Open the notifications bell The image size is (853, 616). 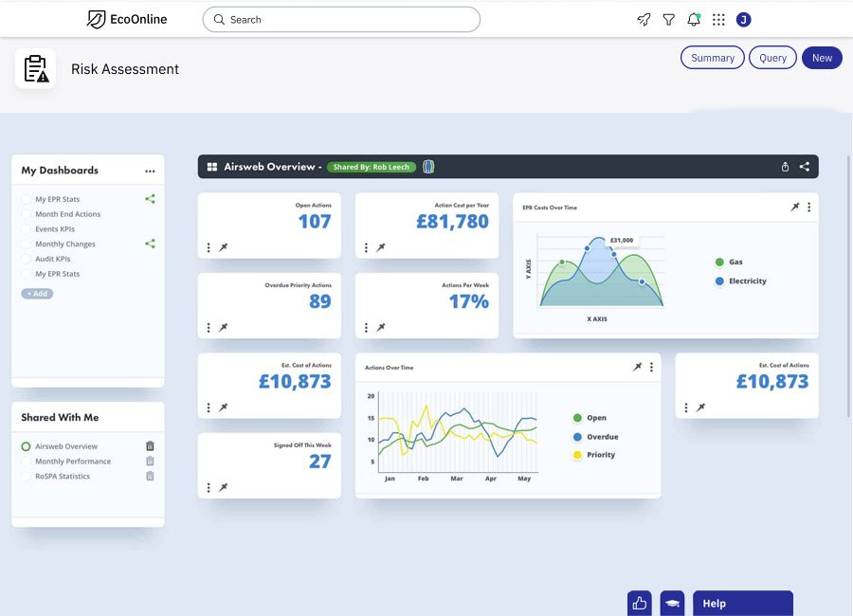694,18
